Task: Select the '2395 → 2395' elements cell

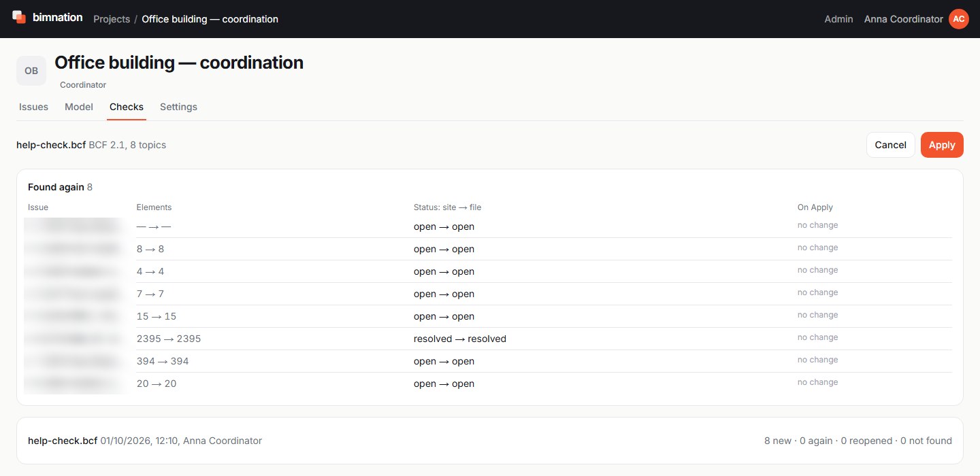Action: [x=169, y=339]
